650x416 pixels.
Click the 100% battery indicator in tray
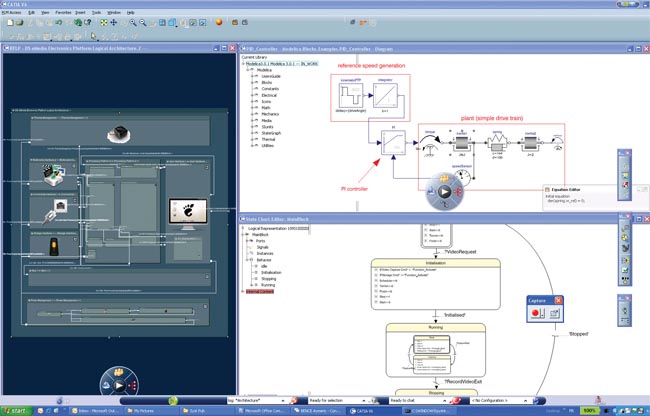pyautogui.click(x=589, y=410)
